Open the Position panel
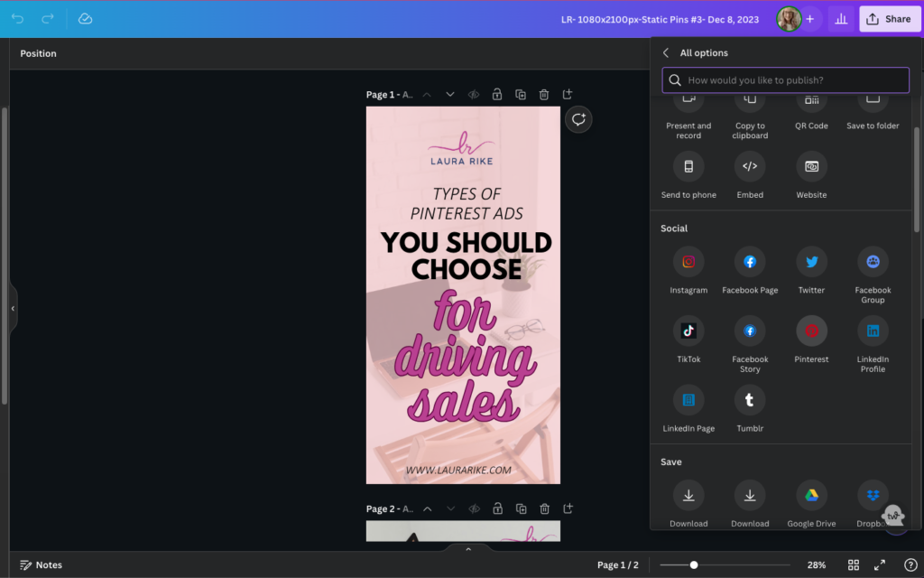Screen dimensions: 924x578 38,53
